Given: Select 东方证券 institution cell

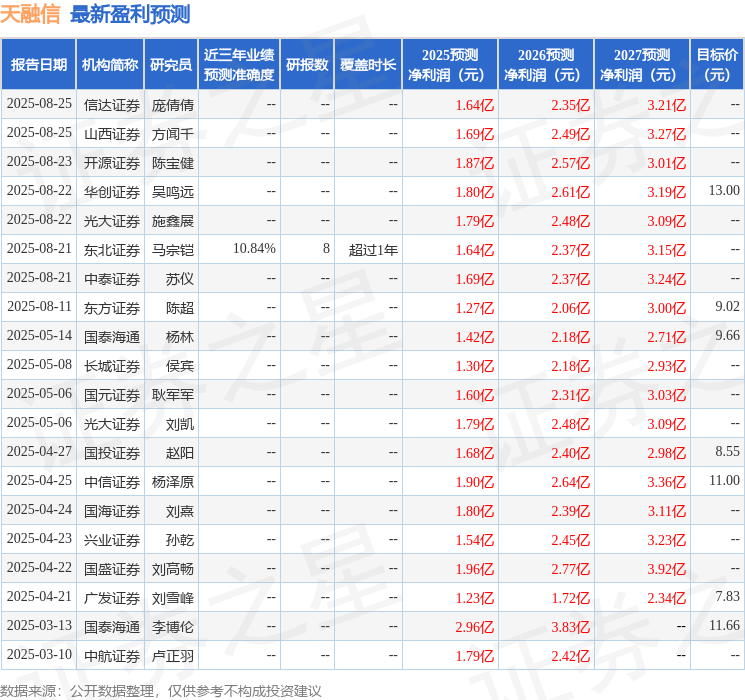Looking at the screenshot, I should tap(112, 308).
